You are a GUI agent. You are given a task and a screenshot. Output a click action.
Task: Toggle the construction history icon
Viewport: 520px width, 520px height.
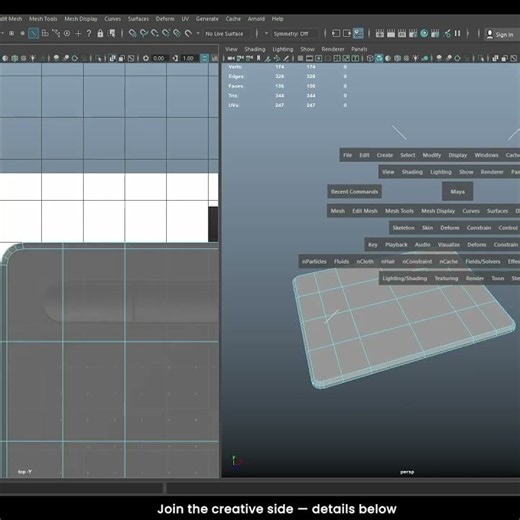point(358,33)
